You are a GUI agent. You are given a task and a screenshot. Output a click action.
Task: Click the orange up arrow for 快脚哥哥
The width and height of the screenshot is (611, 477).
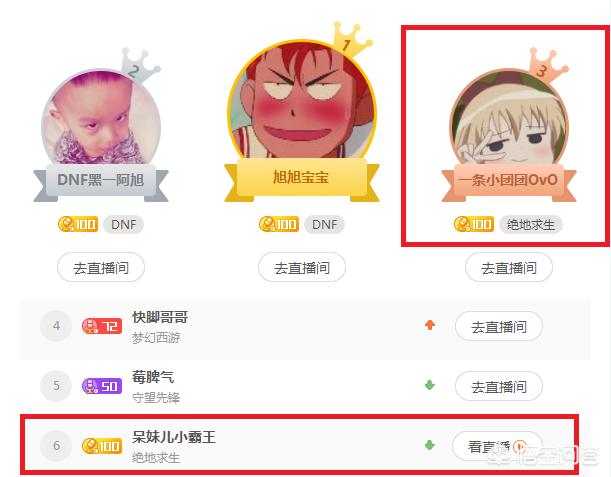pyautogui.click(x=430, y=325)
